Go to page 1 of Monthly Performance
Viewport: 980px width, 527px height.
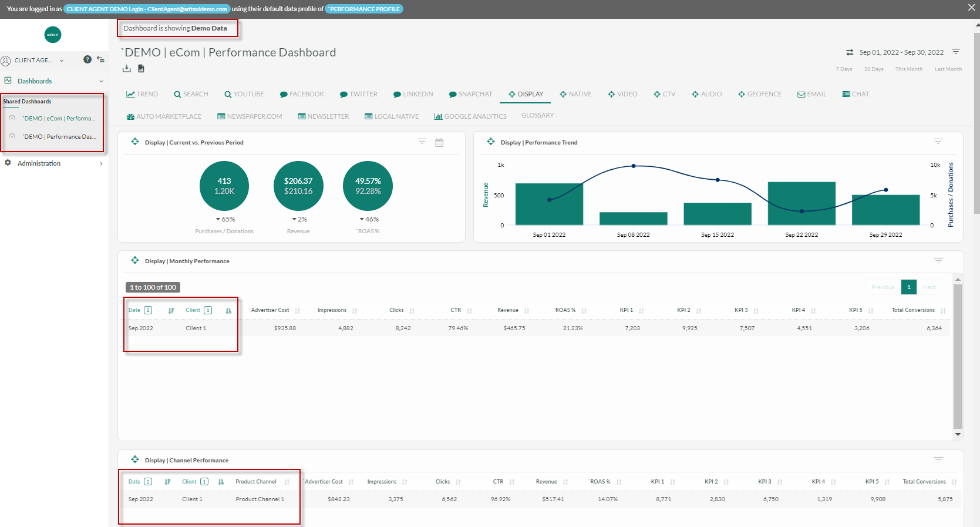[909, 287]
